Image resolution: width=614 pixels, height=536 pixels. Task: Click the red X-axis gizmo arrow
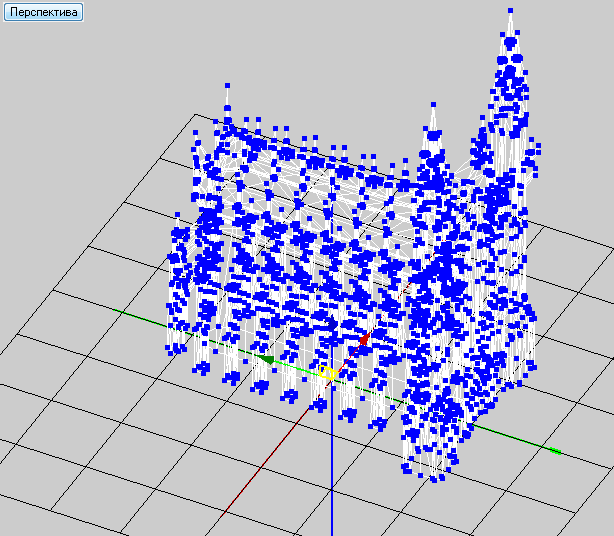(x=365, y=339)
